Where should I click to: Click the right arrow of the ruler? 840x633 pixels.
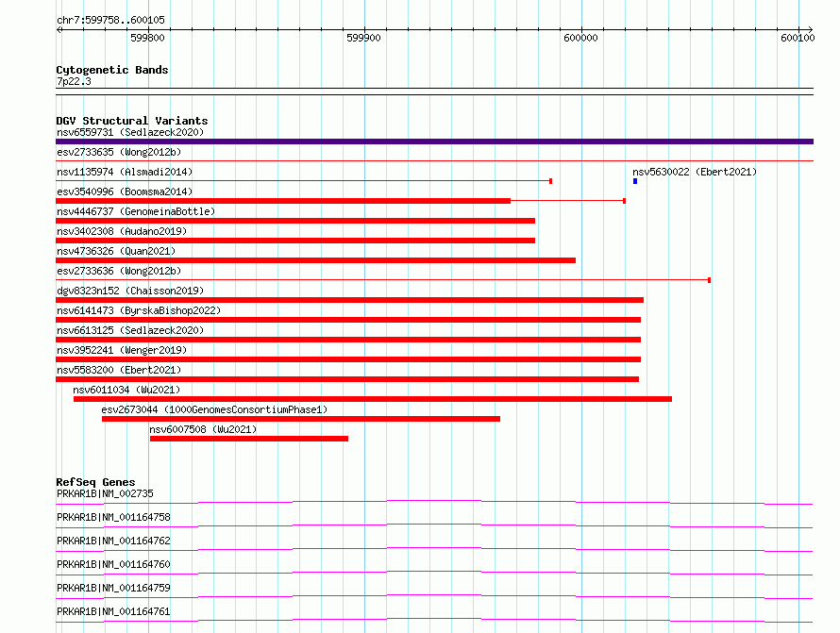[x=810, y=29]
